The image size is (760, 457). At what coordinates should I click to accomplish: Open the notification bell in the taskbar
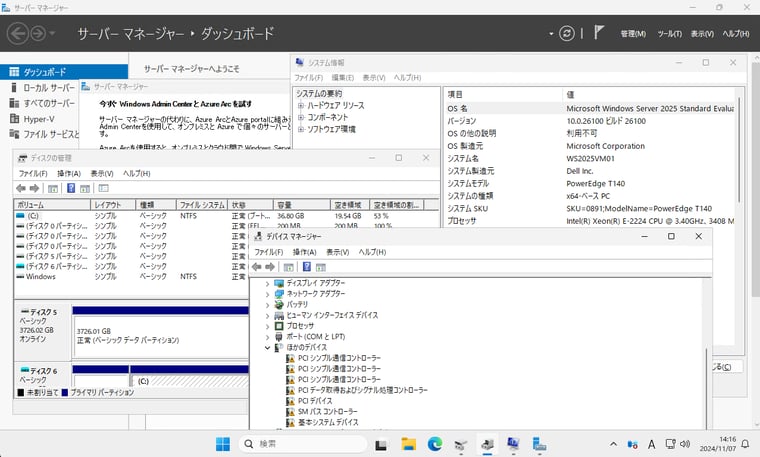745,444
